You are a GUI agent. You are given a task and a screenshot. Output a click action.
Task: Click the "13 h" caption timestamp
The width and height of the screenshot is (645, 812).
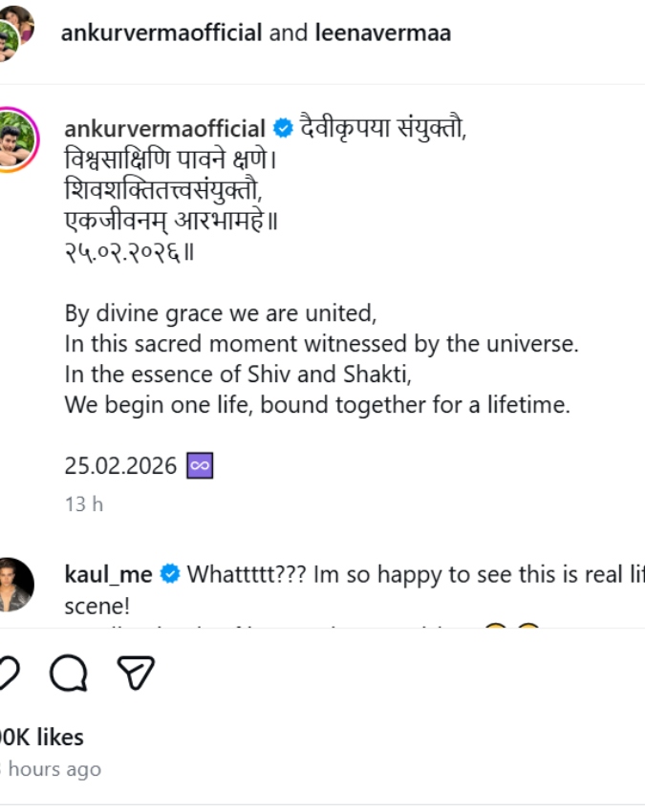pos(84,504)
